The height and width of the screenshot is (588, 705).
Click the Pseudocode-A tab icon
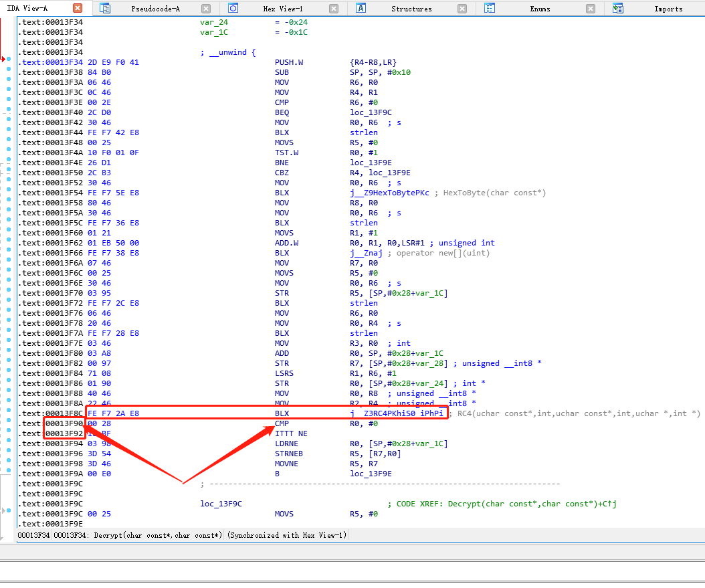105,8
